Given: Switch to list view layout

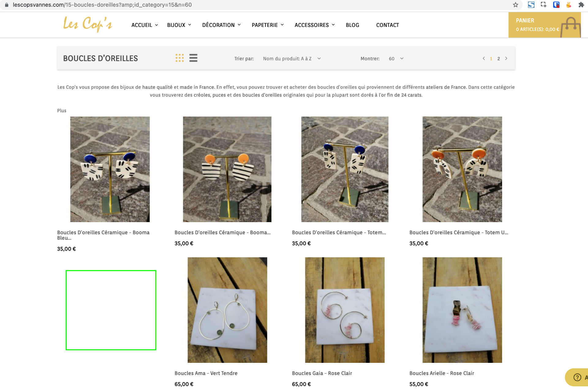Looking at the screenshot, I should (x=193, y=58).
